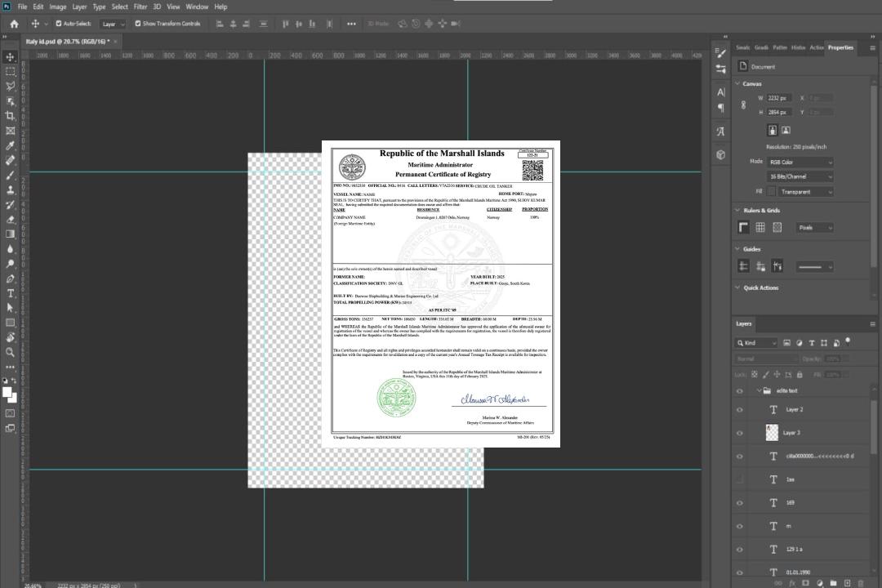Select the Blur tool
882x588 pixels.
[x=10, y=249]
